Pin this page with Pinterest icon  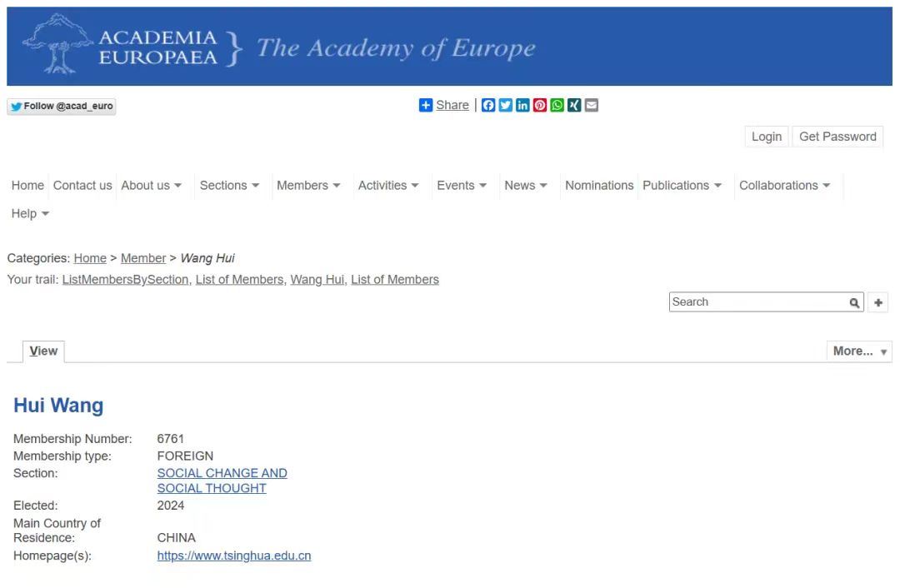[540, 105]
